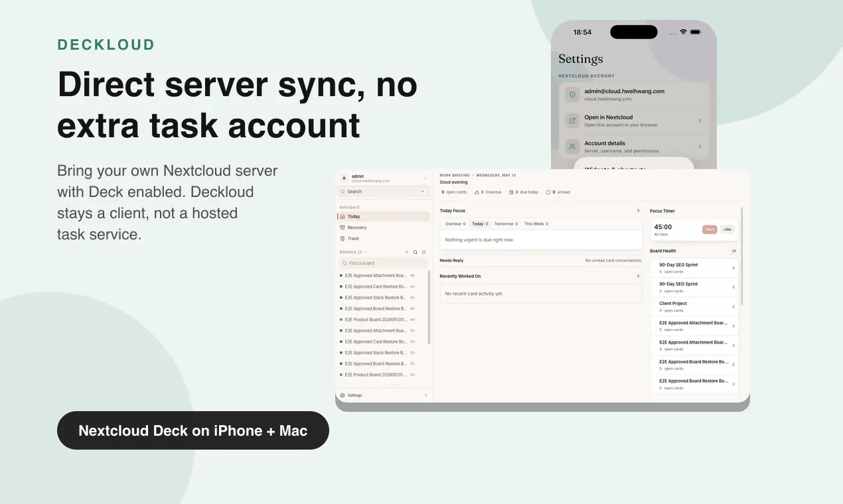Screen dimensions: 843x504
Task: Tap Open in Nextcloud on the phone
Action: [x=634, y=121]
